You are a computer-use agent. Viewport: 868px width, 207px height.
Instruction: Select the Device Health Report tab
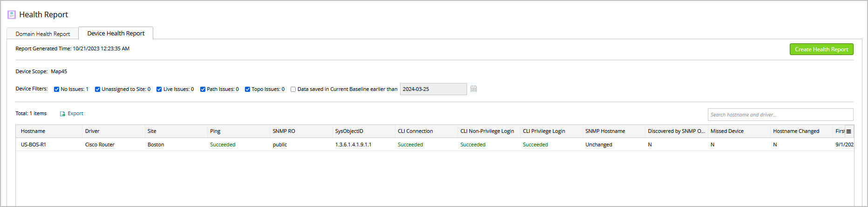(115, 34)
